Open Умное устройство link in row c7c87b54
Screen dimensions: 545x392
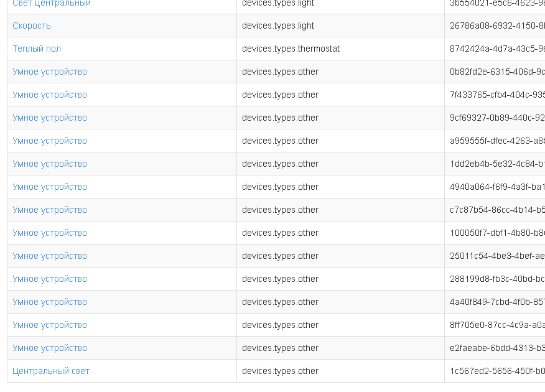pos(50,210)
